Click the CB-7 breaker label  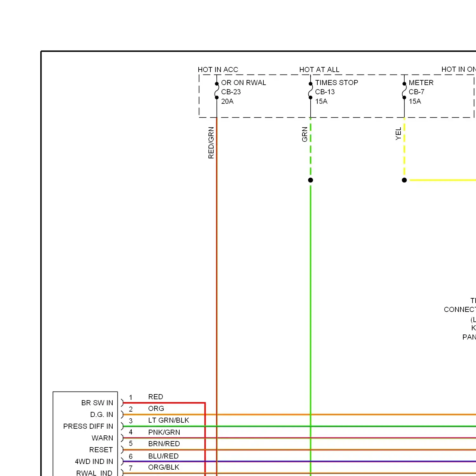[416, 92]
